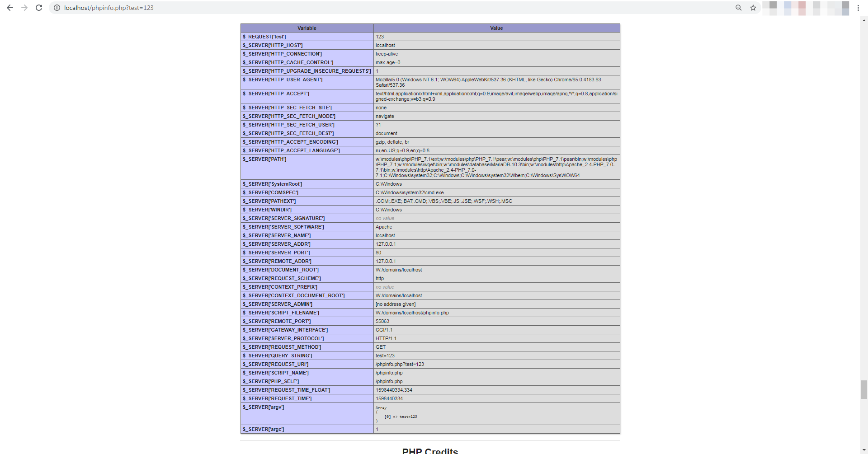Bookmark this page with the star icon
868x454 pixels.
(753, 8)
